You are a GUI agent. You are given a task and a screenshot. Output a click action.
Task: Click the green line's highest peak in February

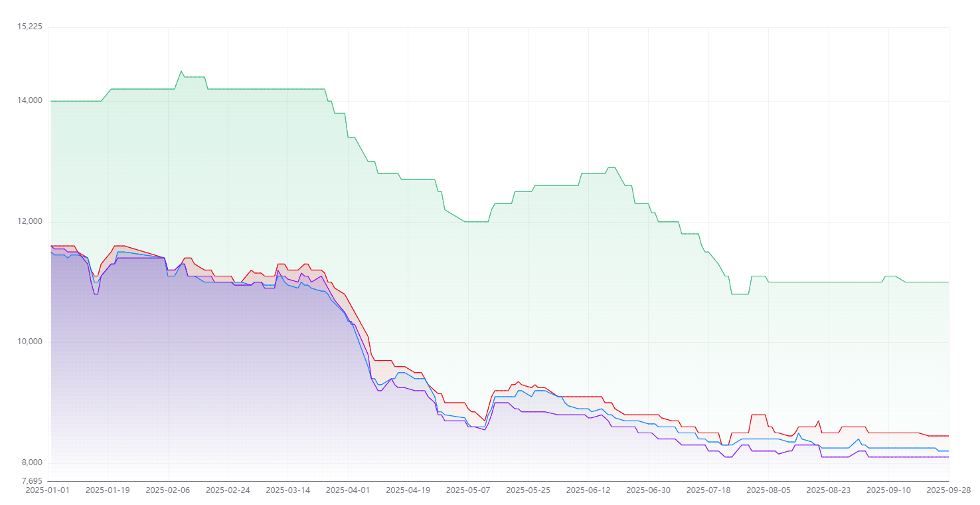(181, 71)
